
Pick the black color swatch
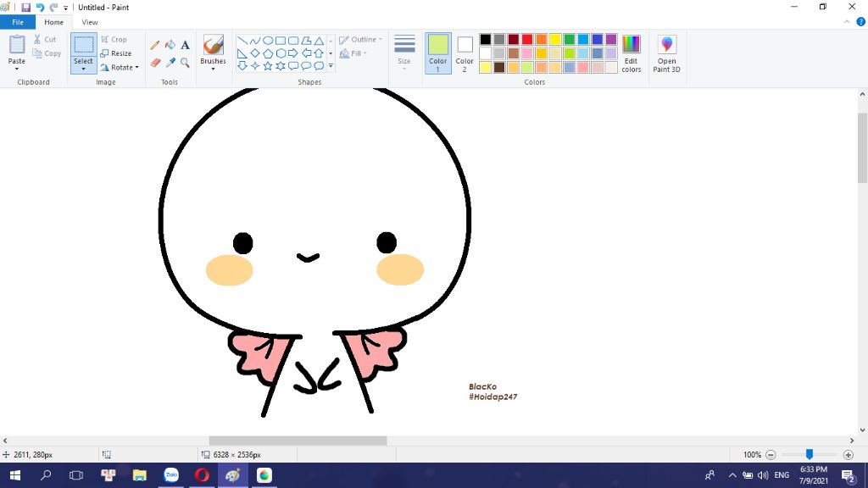pyautogui.click(x=486, y=39)
